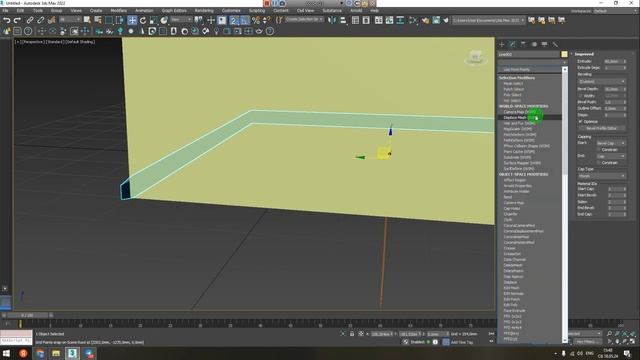Click the Bevel Profile Editor button

[602, 128]
